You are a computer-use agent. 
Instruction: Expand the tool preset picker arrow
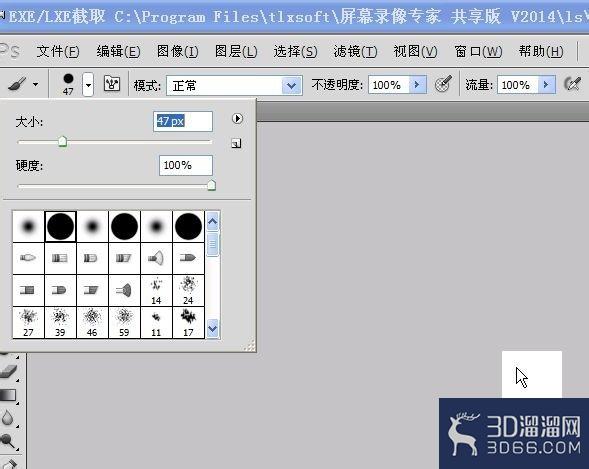click(x=35, y=84)
